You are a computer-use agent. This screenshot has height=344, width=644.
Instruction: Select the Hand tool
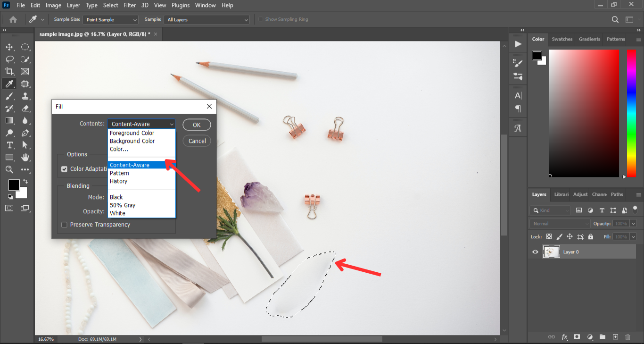(25, 157)
